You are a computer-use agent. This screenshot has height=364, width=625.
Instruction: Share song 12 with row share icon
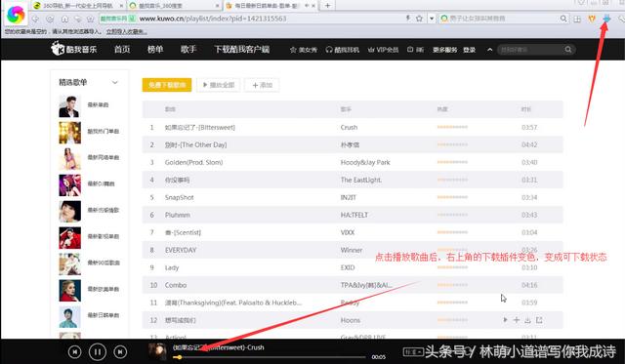click(539, 320)
